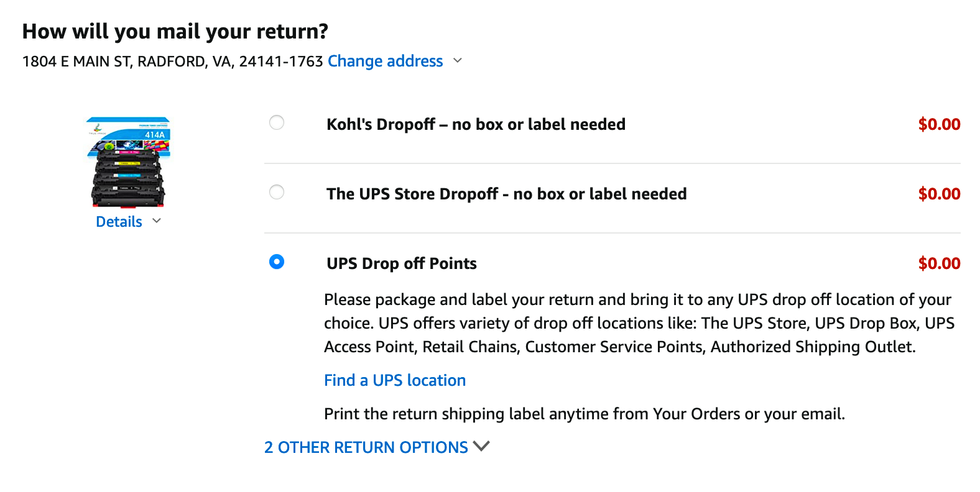Choose The UPS Store Dropoff option label
Viewport: 980px width, 492px height.
[506, 194]
